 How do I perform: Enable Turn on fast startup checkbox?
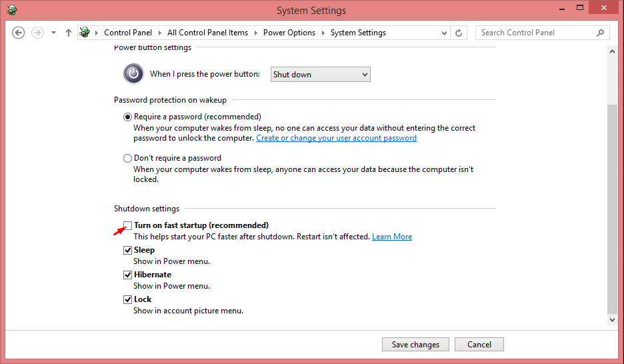(x=127, y=225)
